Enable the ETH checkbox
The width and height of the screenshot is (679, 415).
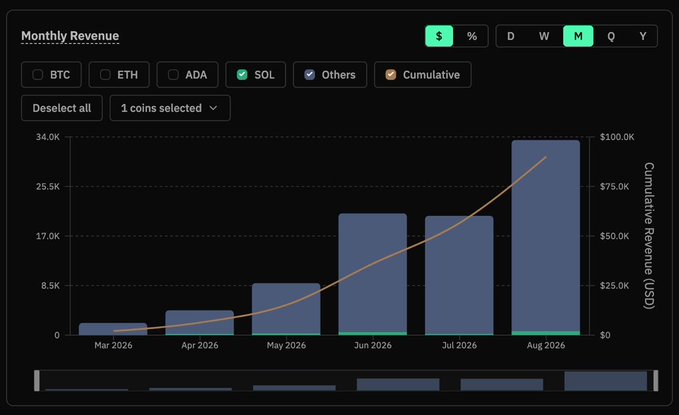(105, 75)
